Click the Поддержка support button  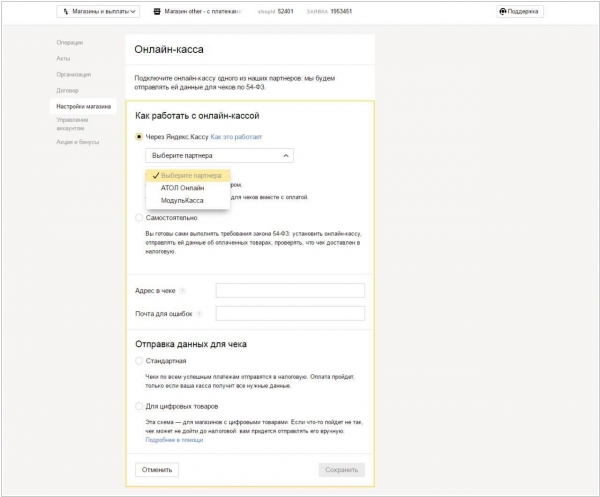(x=520, y=11)
